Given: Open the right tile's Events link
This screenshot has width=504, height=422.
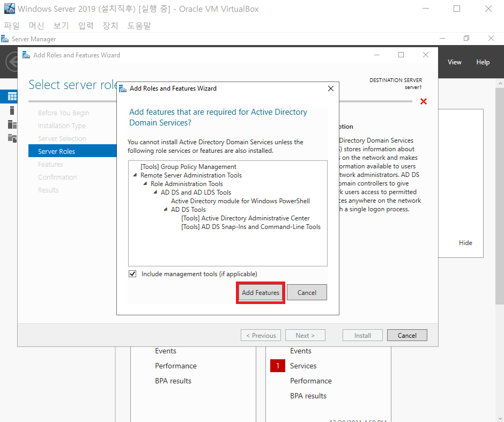Looking at the screenshot, I should [301, 351].
